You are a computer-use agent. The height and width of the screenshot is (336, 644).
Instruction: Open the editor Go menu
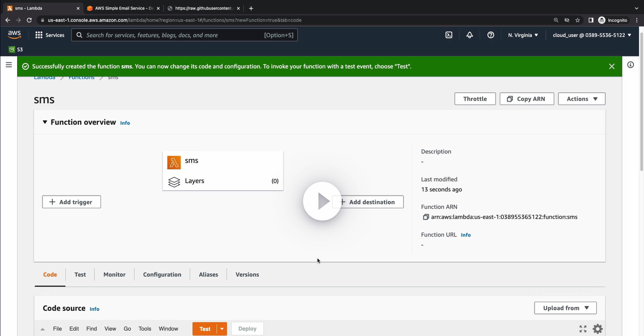(x=127, y=329)
